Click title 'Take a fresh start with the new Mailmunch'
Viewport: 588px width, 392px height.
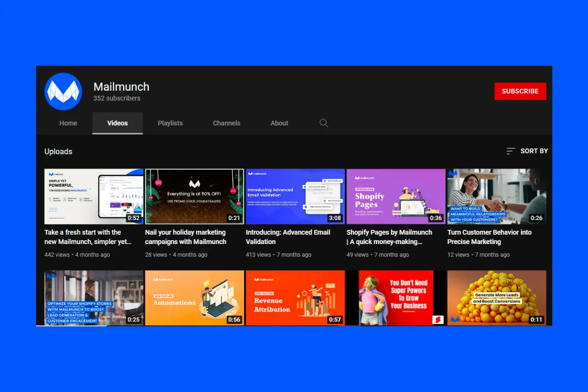click(88, 237)
